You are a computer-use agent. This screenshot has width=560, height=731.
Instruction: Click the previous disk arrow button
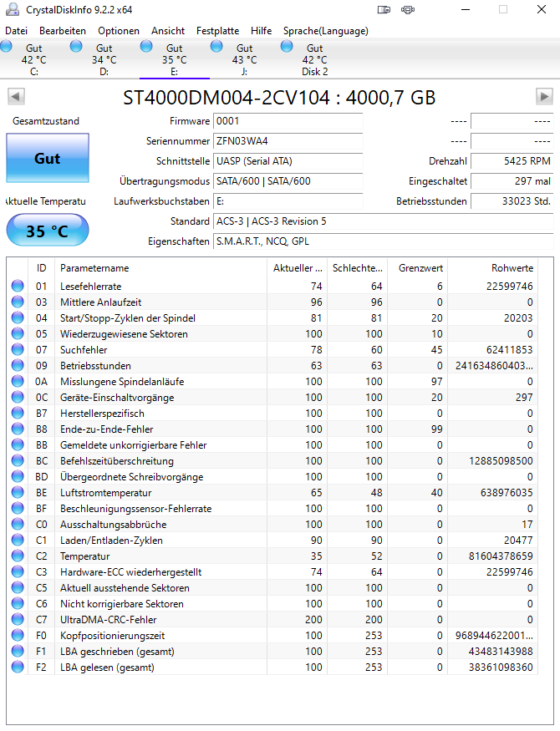(x=16, y=97)
